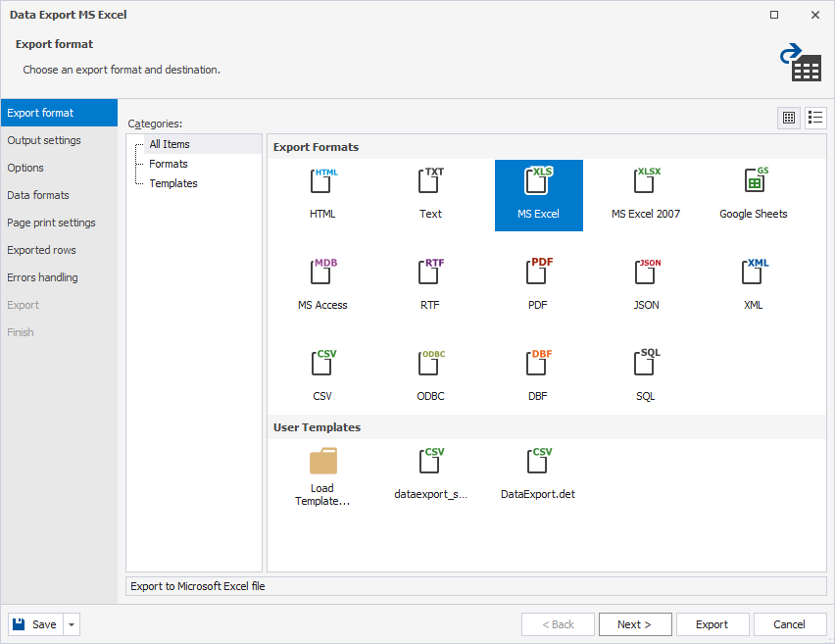The height and width of the screenshot is (644, 835).
Task: Open the Save button dropdown arrow
Action: (72, 624)
